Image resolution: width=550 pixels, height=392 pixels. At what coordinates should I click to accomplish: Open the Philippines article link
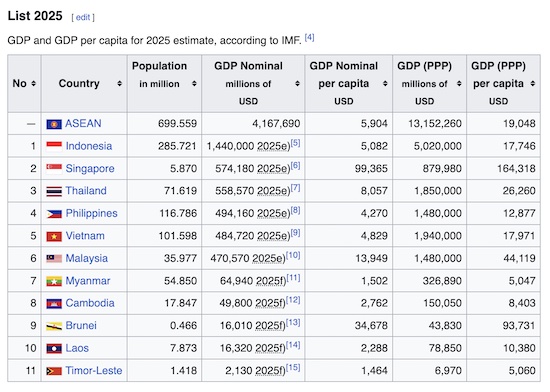91,214
